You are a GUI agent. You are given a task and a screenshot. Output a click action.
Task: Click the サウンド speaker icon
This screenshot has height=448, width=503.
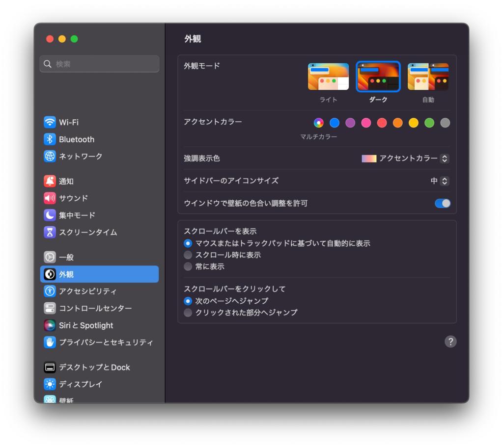click(x=50, y=198)
